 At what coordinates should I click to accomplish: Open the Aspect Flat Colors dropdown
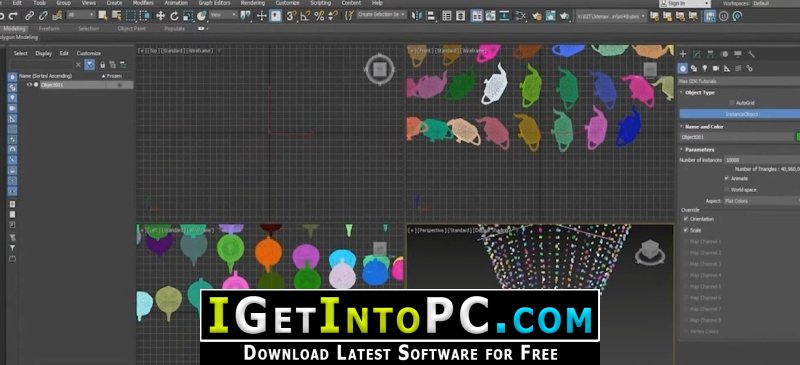[x=761, y=201]
